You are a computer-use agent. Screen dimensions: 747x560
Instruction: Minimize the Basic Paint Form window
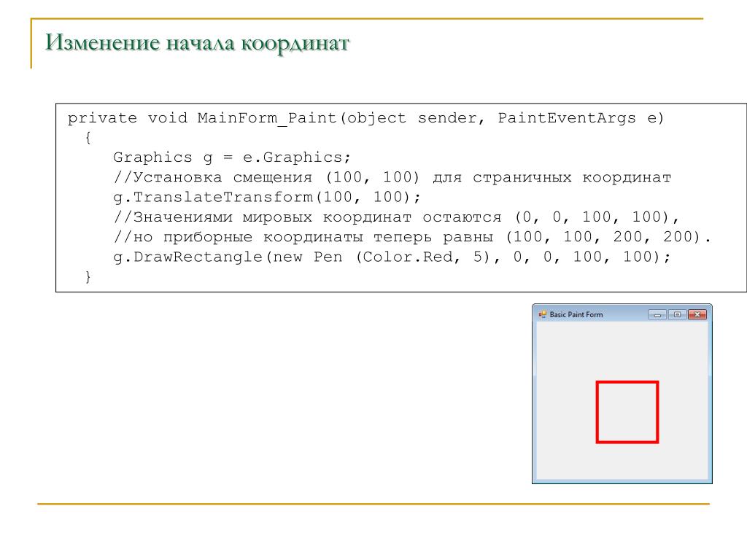click(657, 315)
